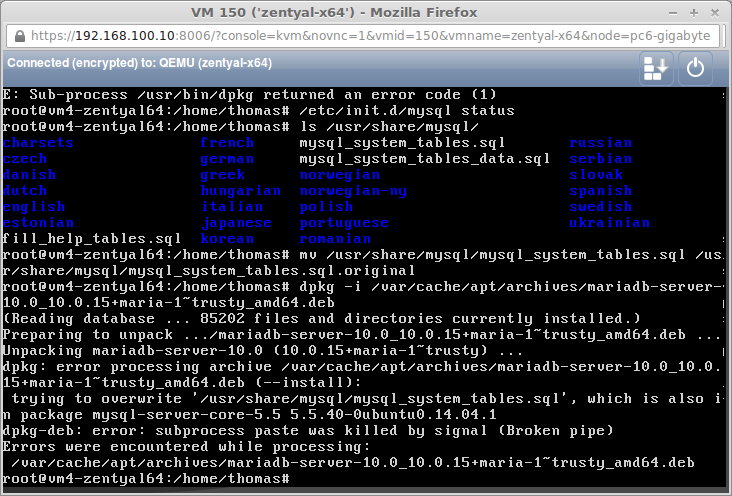Open the VM power options button
The width and height of the screenshot is (732, 496).
pos(695,68)
